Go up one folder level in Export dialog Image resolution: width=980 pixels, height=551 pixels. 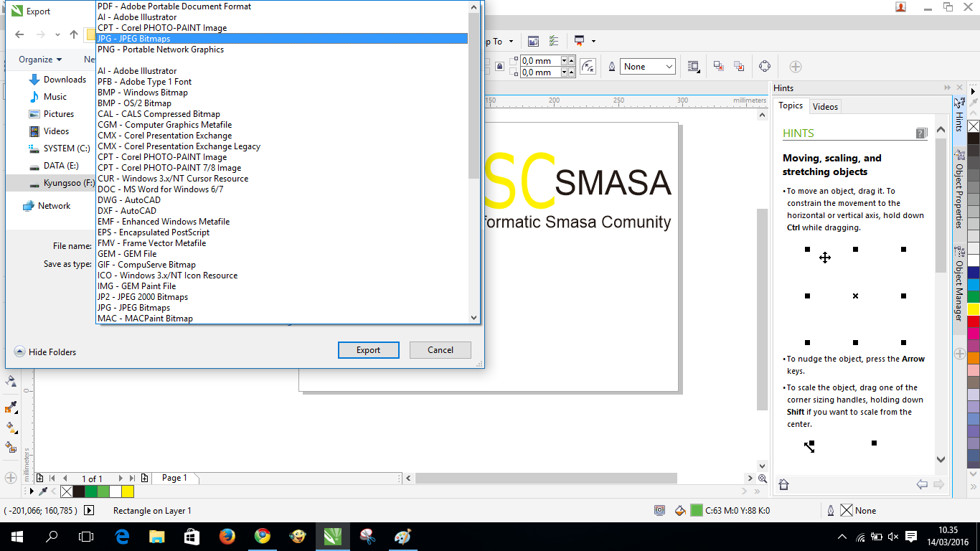[74, 34]
